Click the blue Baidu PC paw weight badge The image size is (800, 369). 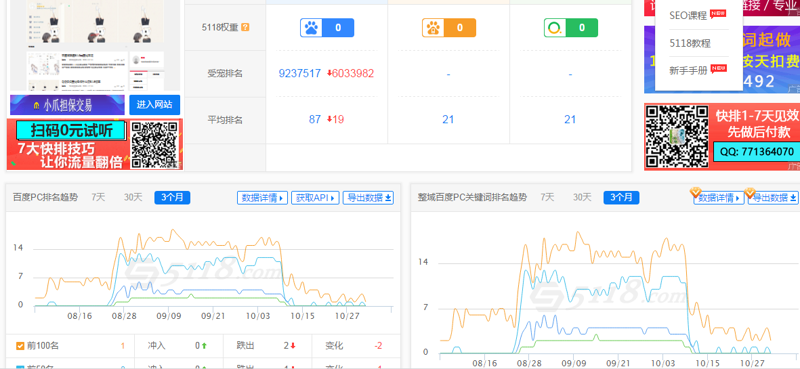coord(327,28)
